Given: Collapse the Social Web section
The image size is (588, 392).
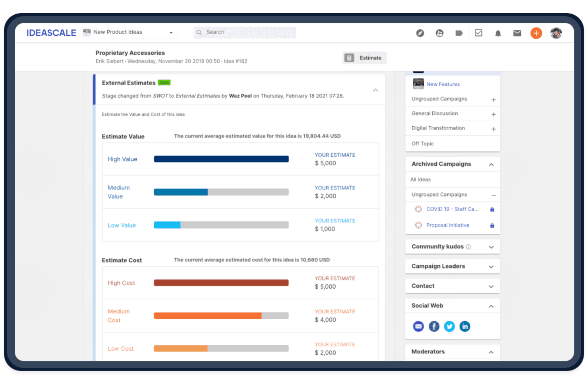Looking at the screenshot, I should (491, 306).
